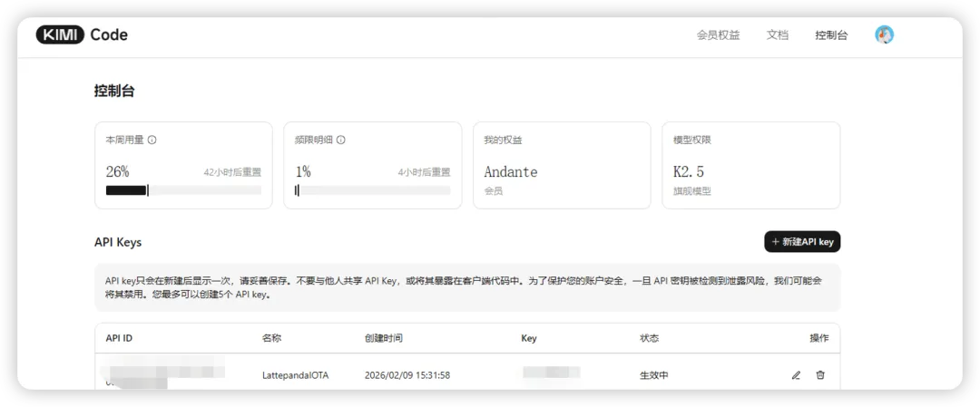This screenshot has height=407, width=980.
Task: Delete the LattepandaIOTA API key
Action: (x=820, y=375)
